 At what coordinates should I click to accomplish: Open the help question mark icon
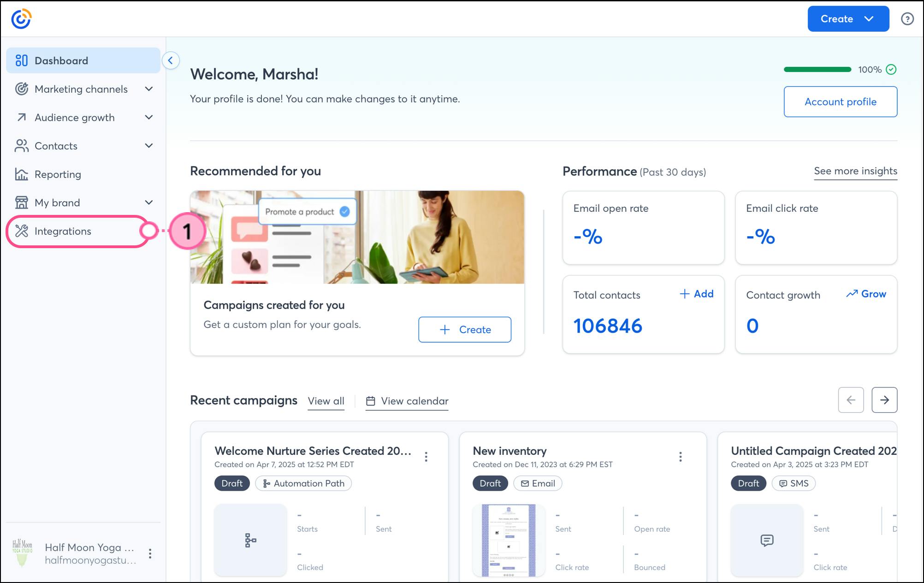click(x=907, y=19)
